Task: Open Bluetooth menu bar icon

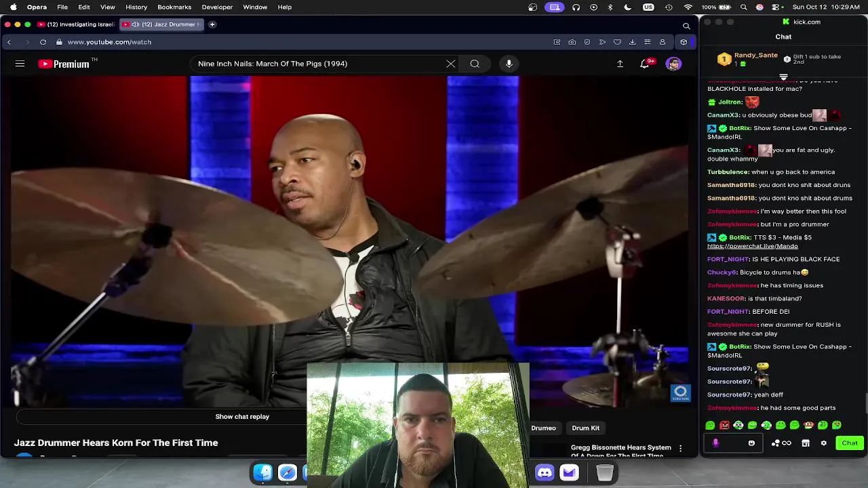Action: pyautogui.click(x=610, y=7)
